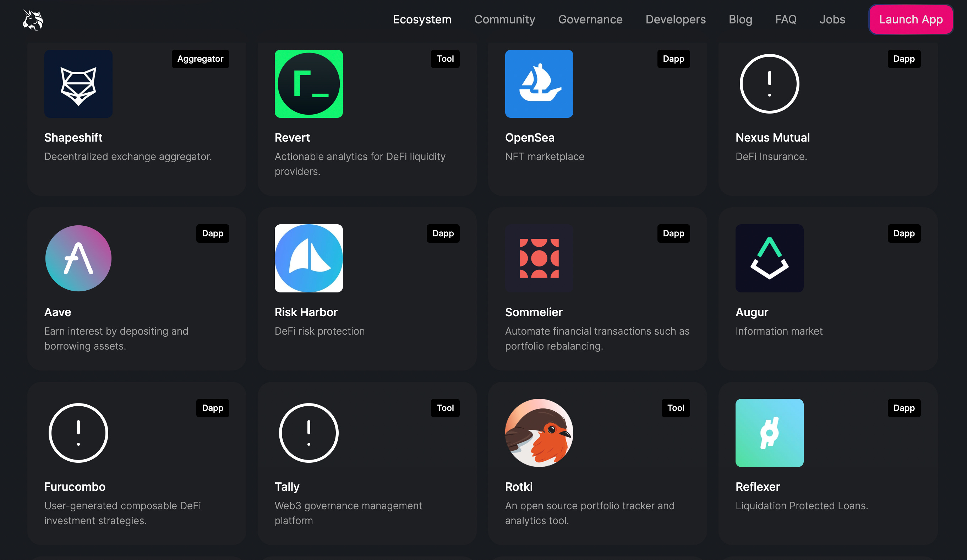
Task: Select the Reflexer teal logo
Action: point(769,433)
